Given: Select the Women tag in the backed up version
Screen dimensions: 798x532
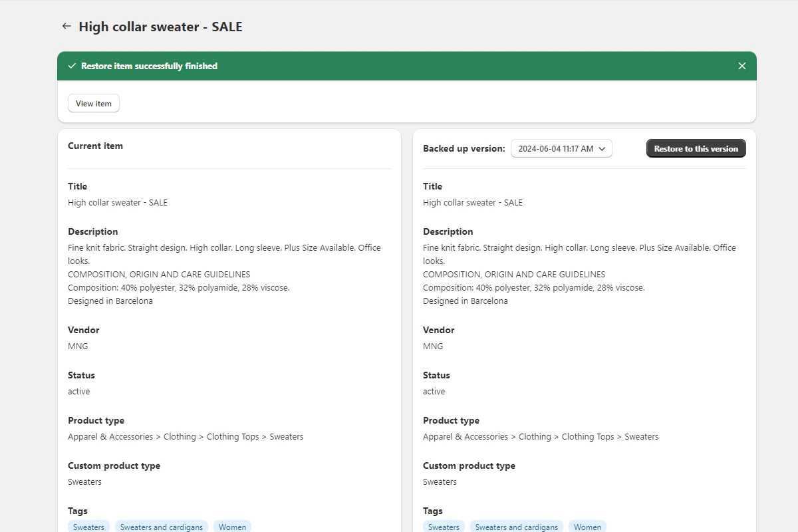Looking at the screenshot, I should pos(587,527).
